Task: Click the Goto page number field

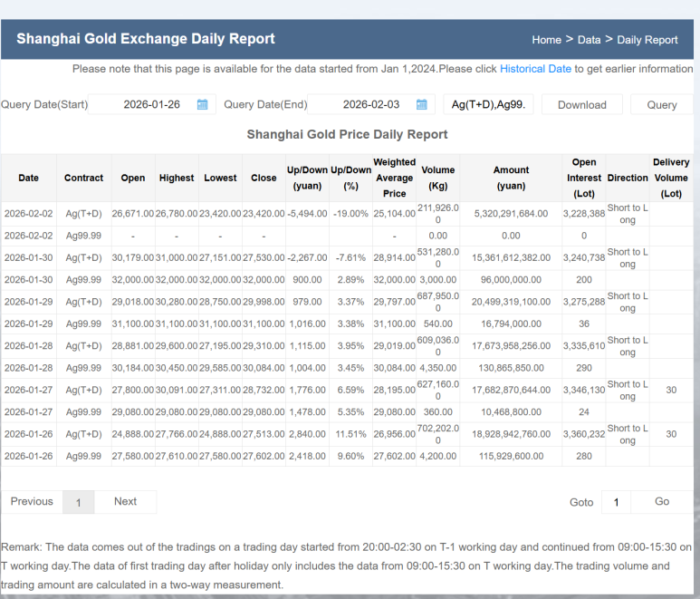Action: click(x=616, y=502)
